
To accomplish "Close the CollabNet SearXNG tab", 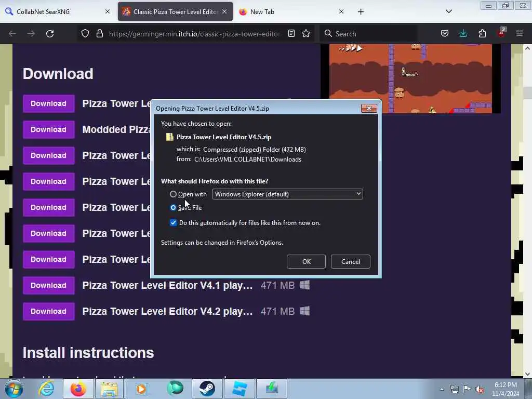I will (108, 11).
